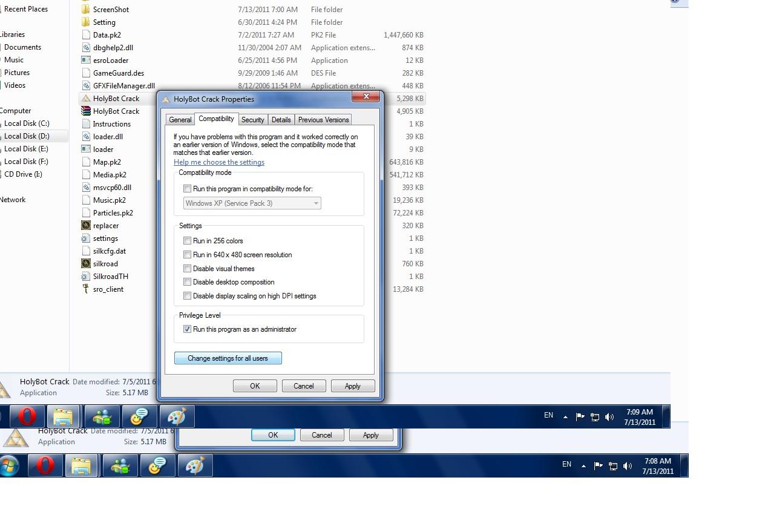Open Yahoo Messenger in the 7:09 AM taskbar

coord(139,416)
